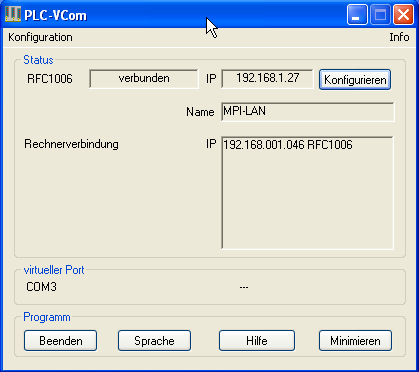
Task: Minimize the PLC-VCom window
Action: [357, 15]
